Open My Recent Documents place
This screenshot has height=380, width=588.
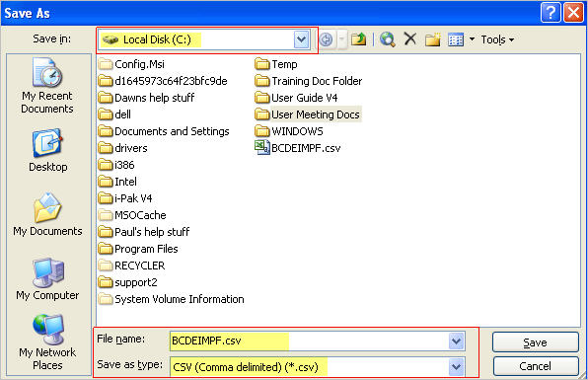tap(47, 86)
